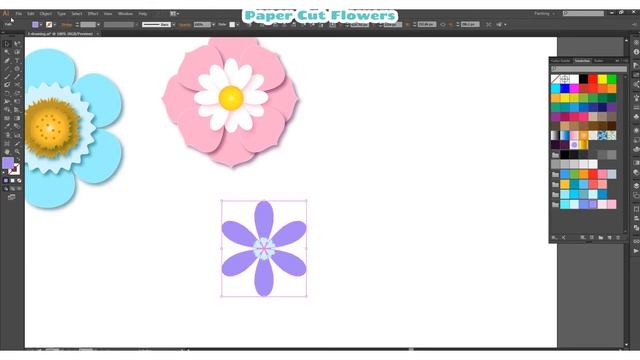Image resolution: width=640 pixels, height=360 pixels.
Task: Click the Opacity label in control bar
Action: click(x=185, y=25)
